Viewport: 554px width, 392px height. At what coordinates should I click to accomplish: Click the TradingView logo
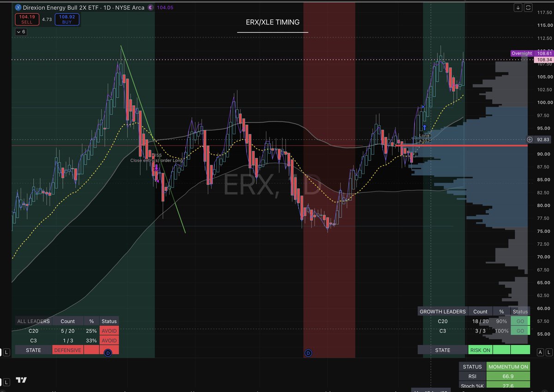(x=21, y=380)
